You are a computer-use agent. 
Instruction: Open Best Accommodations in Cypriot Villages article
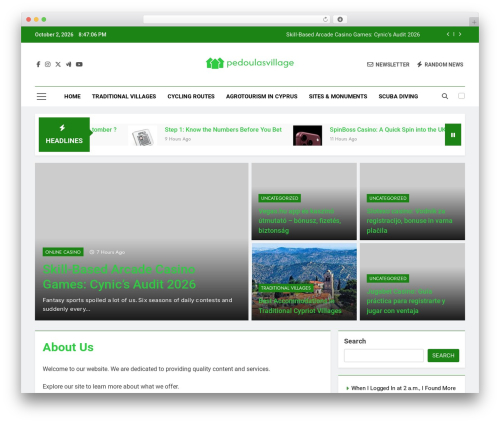[x=300, y=306]
